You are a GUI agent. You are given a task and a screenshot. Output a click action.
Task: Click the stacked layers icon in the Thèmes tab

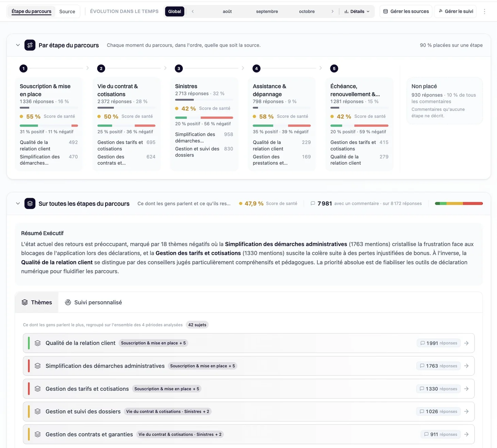pos(25,302)
